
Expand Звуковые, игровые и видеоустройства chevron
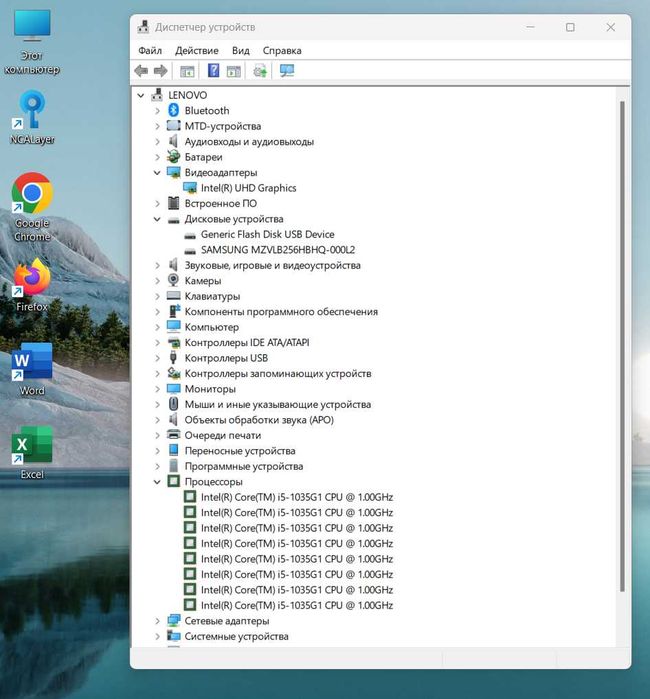pos(157,265)
